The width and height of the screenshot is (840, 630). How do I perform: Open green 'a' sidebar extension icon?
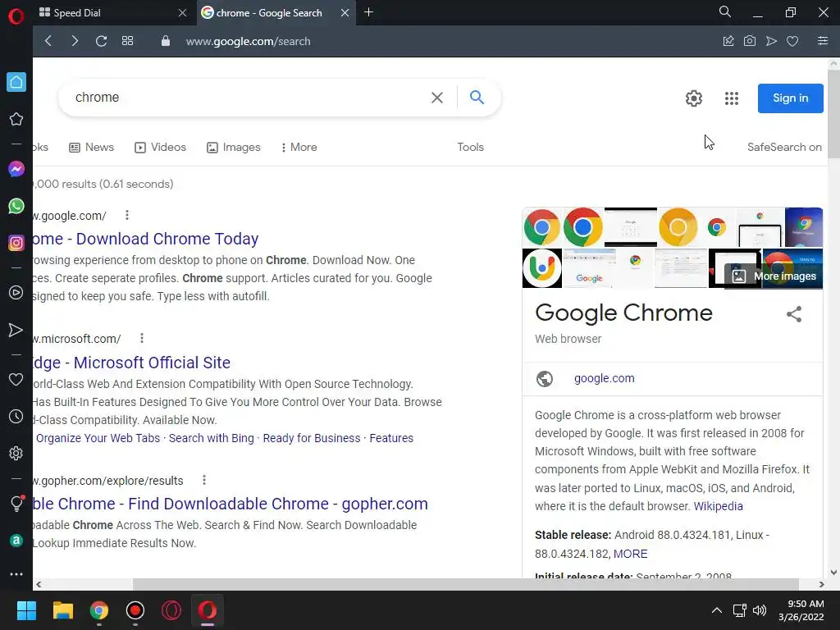point(16,541)
